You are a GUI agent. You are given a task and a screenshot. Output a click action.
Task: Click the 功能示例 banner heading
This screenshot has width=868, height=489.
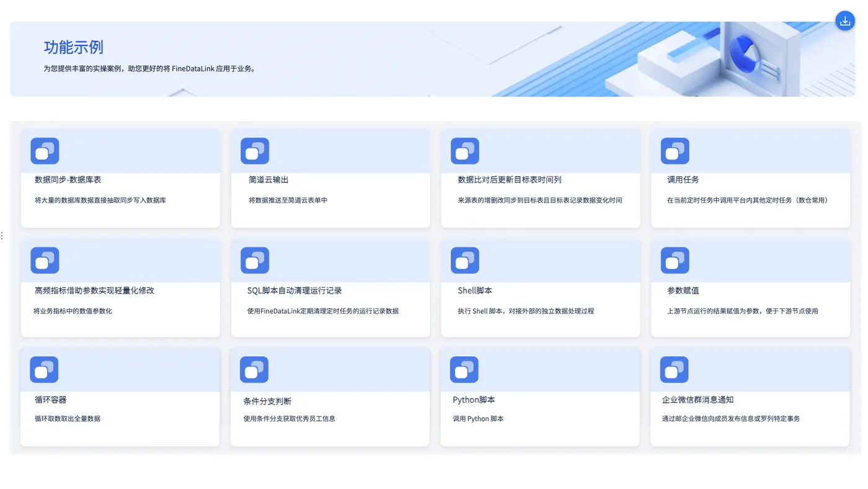click(73, 47)
